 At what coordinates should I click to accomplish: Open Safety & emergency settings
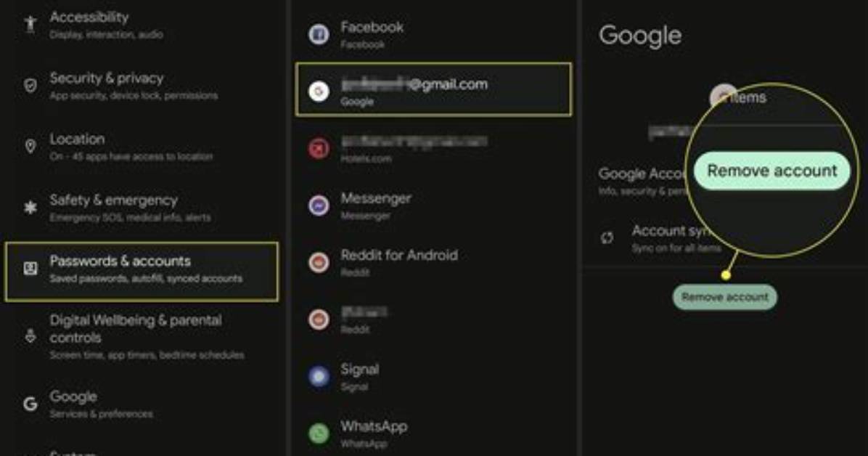pyautogui.click(x=142, y=208)
